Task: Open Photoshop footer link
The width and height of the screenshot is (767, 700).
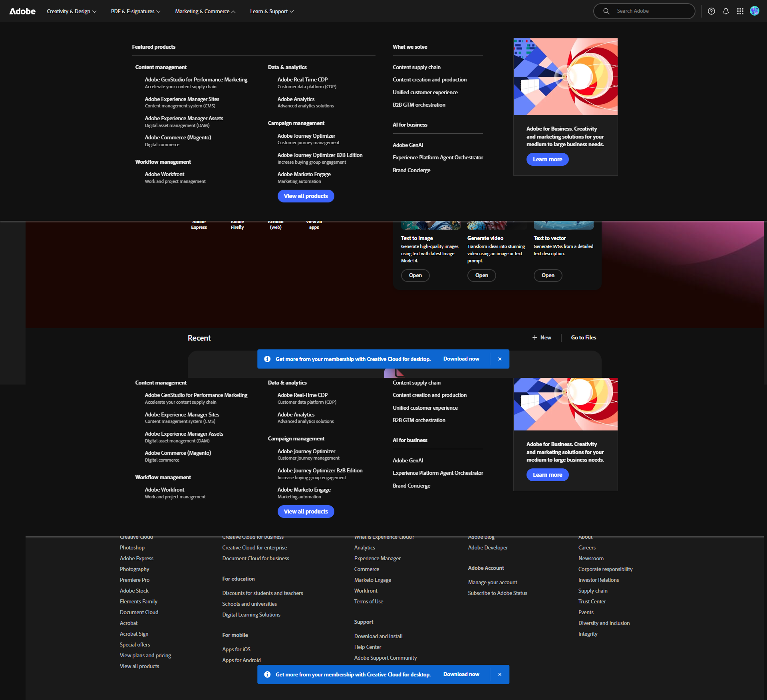Action: pyautogui.click(x=132, y=547)
